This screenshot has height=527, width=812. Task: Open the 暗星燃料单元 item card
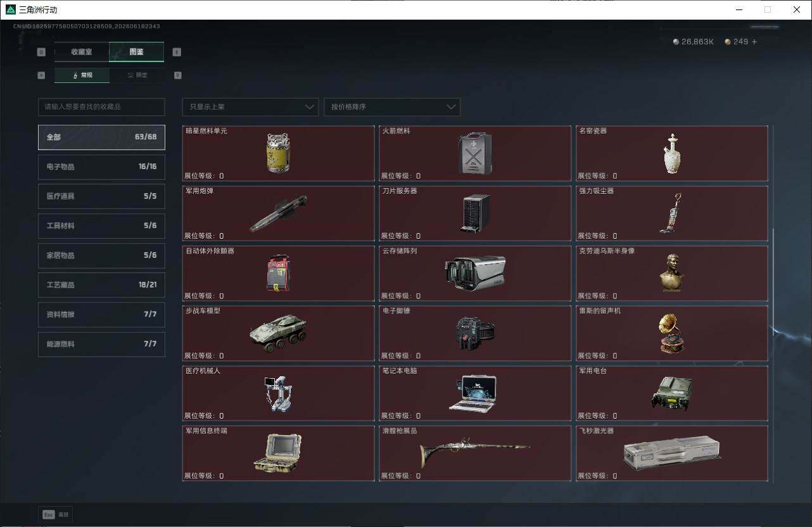coord(278,153)
